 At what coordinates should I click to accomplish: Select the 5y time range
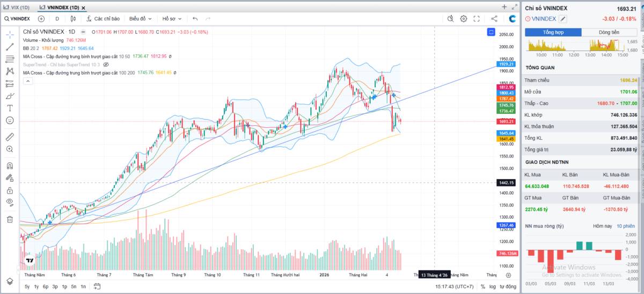pyautogui.click(x=27, y=287)
